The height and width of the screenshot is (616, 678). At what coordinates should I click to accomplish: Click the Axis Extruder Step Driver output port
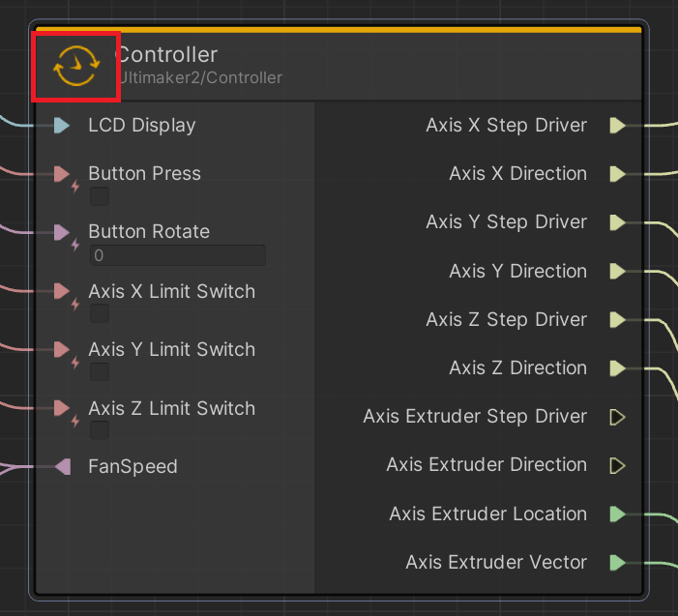tap(617, 417)
